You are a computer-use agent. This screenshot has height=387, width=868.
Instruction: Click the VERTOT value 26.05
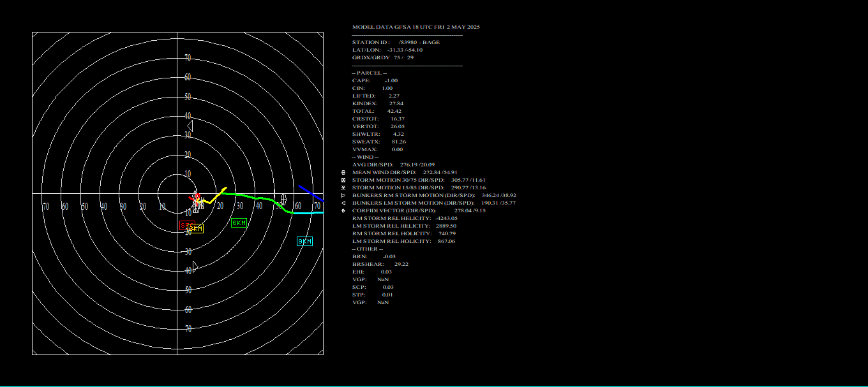click(398, 126)
